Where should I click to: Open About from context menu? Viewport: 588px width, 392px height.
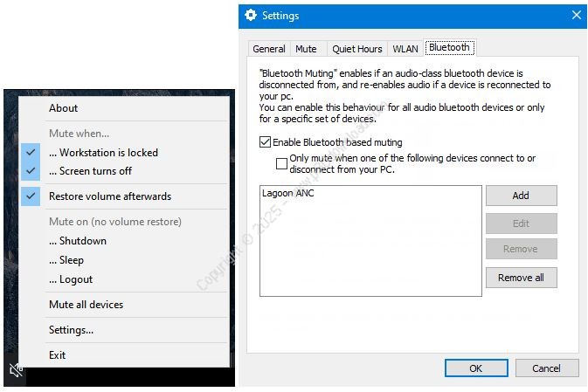63,108
